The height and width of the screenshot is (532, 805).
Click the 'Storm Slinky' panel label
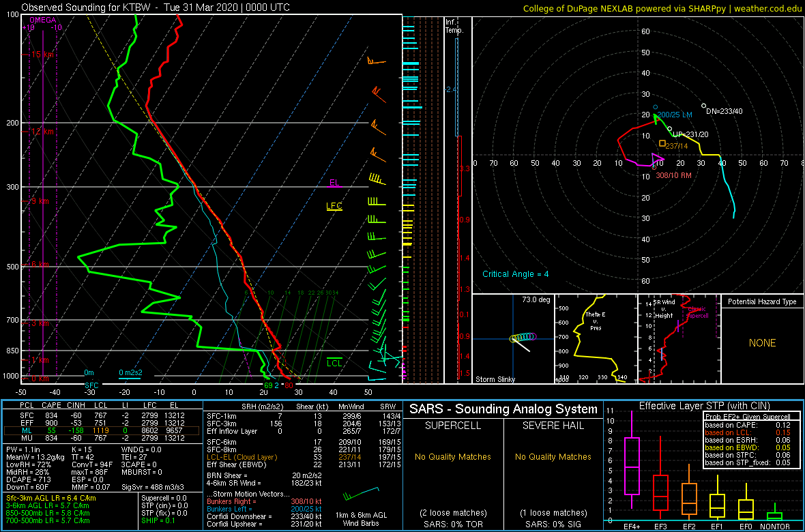495,379
